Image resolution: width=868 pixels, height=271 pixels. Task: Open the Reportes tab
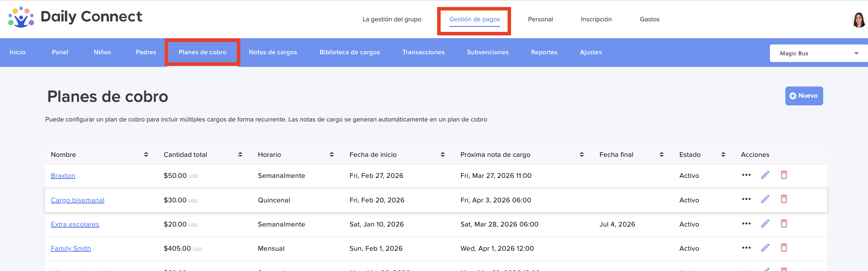coord(544,52)
